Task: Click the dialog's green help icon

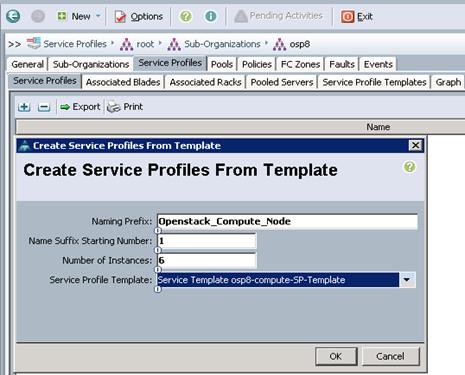Action: click(x=410, y=167)
